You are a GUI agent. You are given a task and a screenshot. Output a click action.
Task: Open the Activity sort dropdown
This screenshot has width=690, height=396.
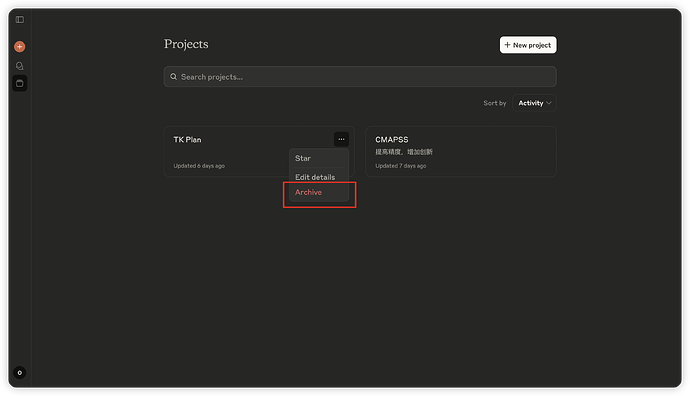[x=534, y=103]
